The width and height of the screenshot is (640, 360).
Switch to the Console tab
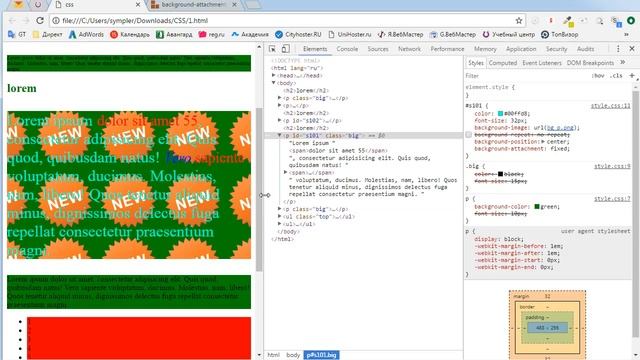[x=347, y=49]
